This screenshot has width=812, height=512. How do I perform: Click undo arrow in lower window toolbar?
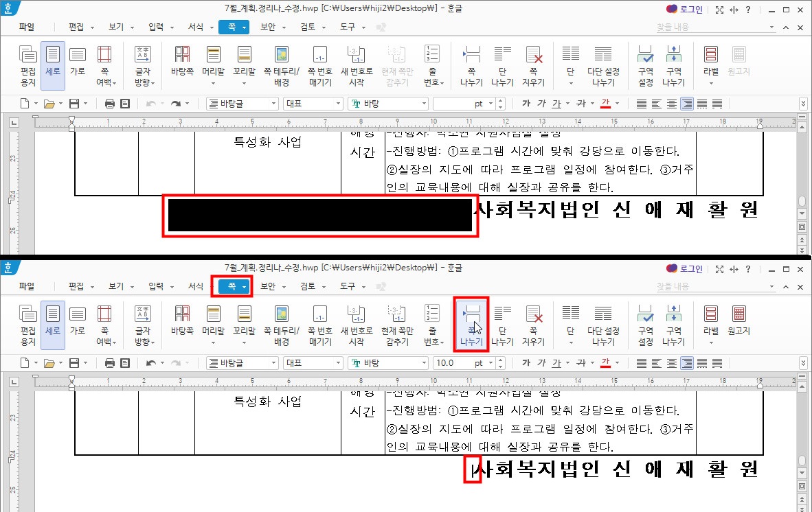pos(150,363)
